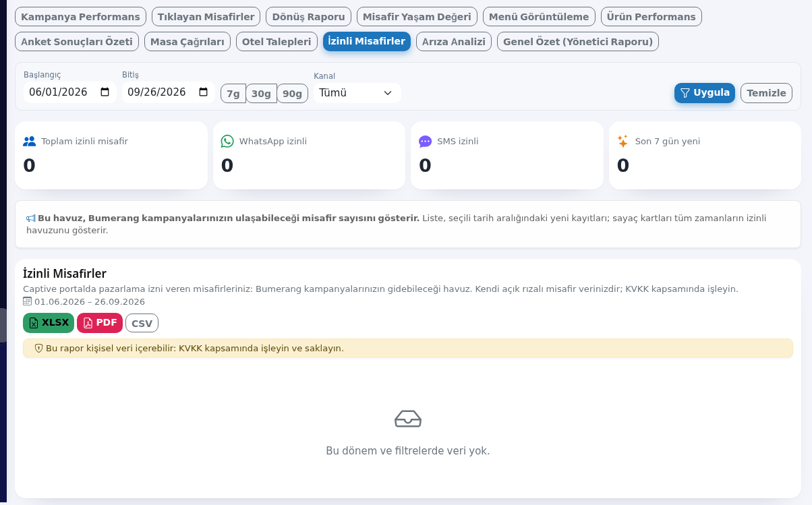Open the Dönüş Raporu tab

coord(308,17)
